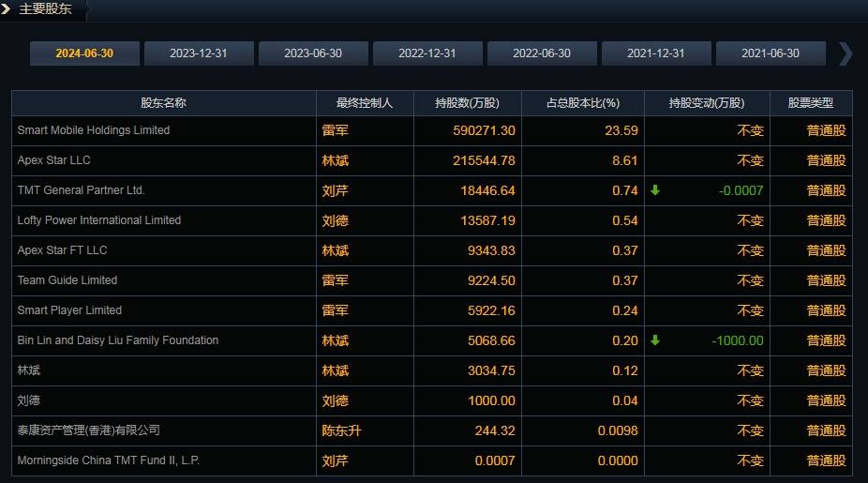Image resolution: width=868 pixels, height=483 pixels.
Task: Click the chevron icon beside 主要股东
Action: pyautogui.click(x=6, y=8)
